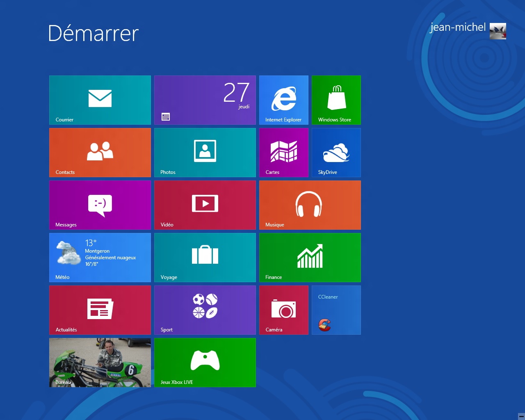Click the jean-michel user name

pyautogui.click(x=458, y=27)
